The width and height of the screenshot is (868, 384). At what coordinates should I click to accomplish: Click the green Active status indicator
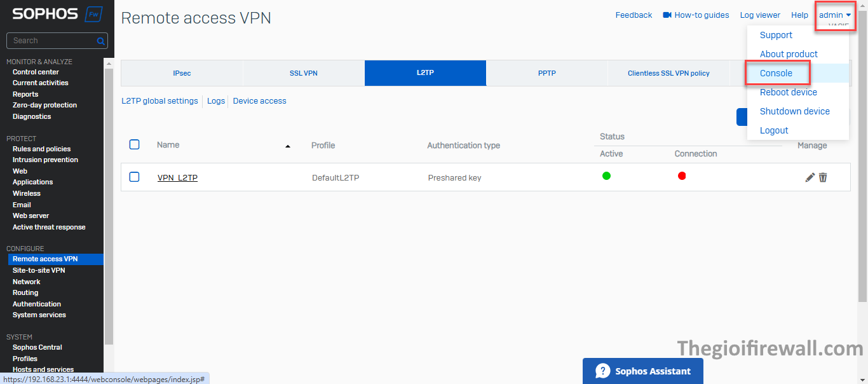pyautogui.click(x=606, y=176)
